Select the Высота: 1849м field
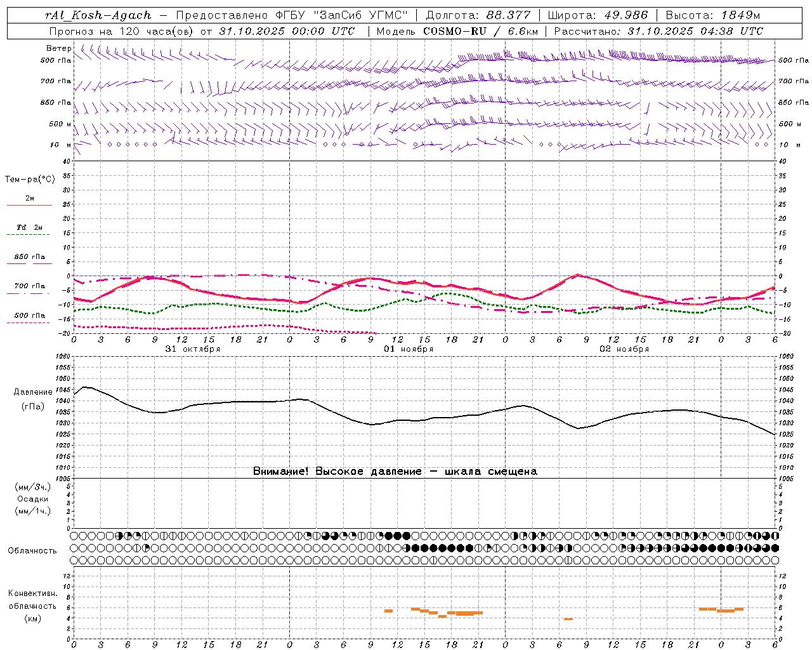The width and height of the screenshot is (812, 650). 713,15
